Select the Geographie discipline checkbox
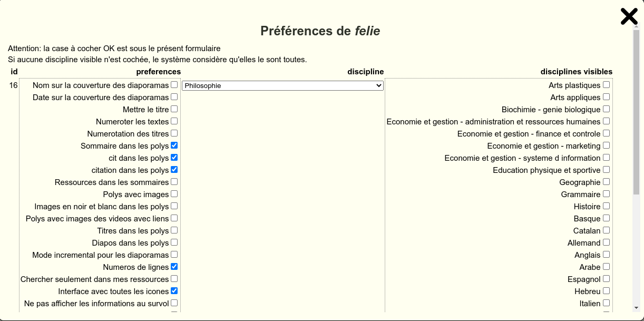Image resolution: width=644 pixels, height=321 pixels. coord(606,182)
